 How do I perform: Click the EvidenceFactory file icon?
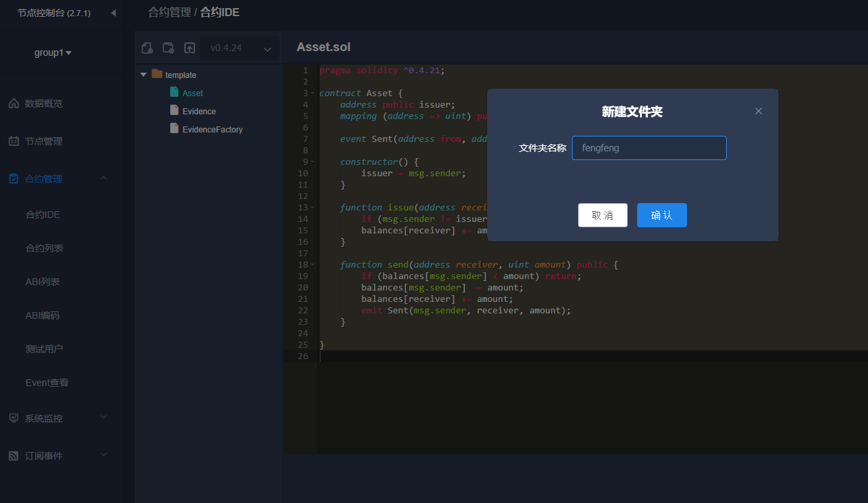coord(174,128)
